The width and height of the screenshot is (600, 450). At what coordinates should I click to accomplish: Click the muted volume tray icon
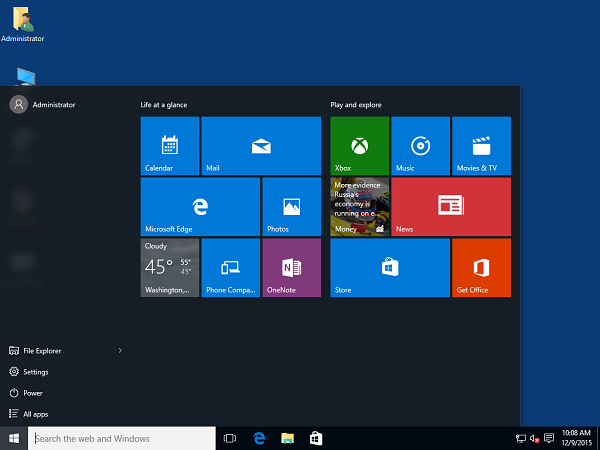tap(535, 438)
